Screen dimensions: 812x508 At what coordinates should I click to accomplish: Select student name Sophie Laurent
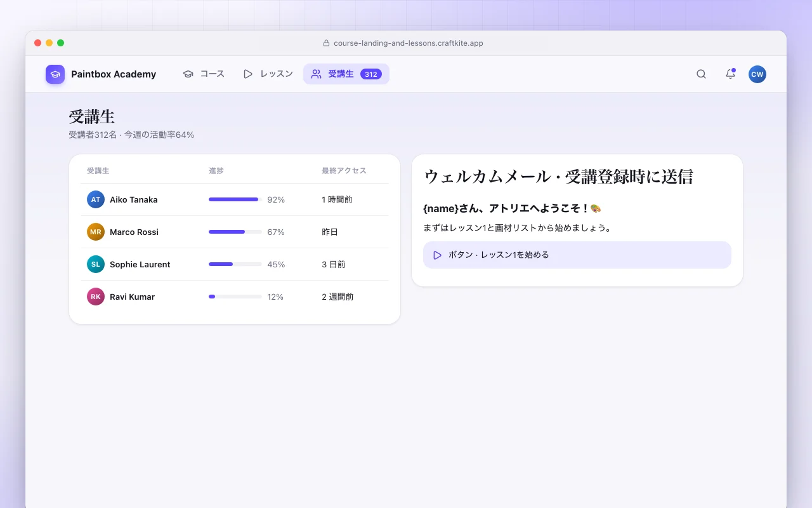click(140, 264)
